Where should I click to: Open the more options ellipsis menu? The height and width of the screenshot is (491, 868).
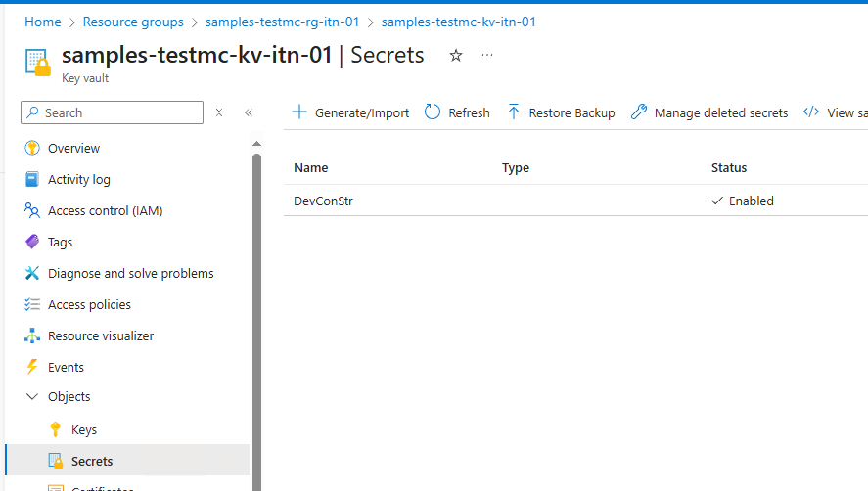coord(487,56)
